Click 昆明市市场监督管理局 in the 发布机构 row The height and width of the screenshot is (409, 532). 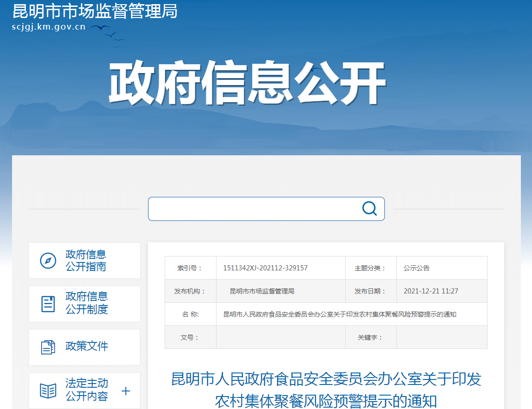[262, 291]
